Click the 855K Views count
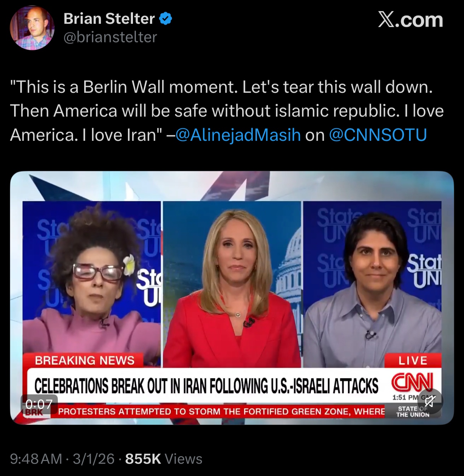This screenshot has height=476, width=464. click(x=163, y=459)
